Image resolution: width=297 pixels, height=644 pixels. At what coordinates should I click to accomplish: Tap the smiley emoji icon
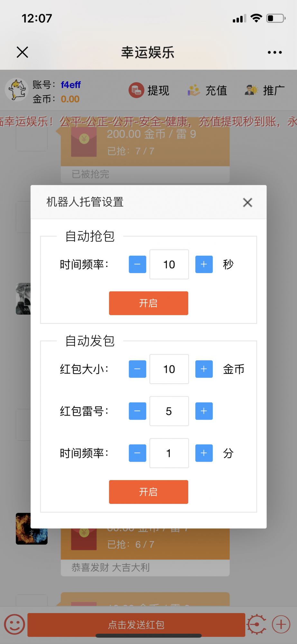click(14, 624)
